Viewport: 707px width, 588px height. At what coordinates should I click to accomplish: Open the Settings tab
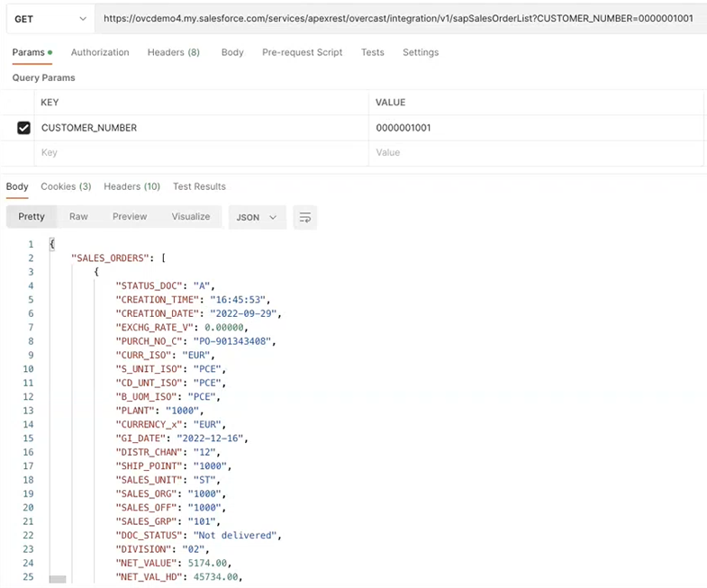pos(421,52)
